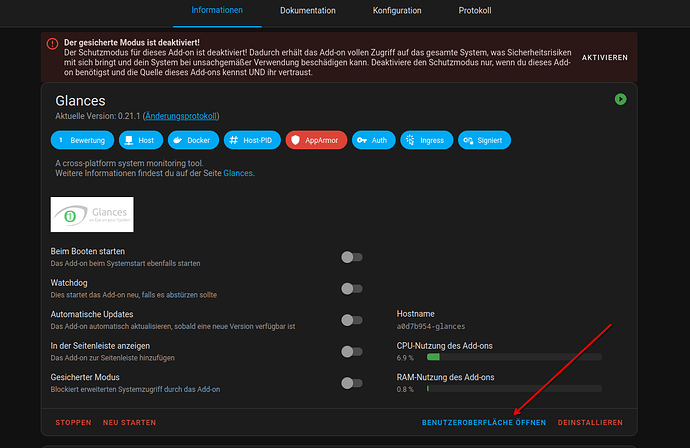This screenshot has height=448, width=690.
Task: Click the green running status icon
Action: tap(620, 99)
